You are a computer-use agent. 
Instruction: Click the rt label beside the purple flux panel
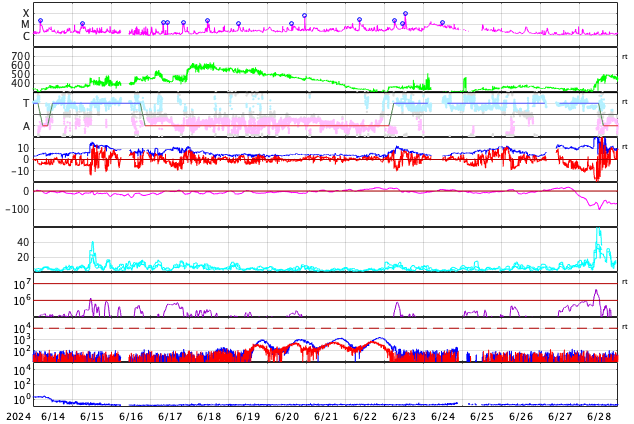pyautogui.click(x=625, y=281)
